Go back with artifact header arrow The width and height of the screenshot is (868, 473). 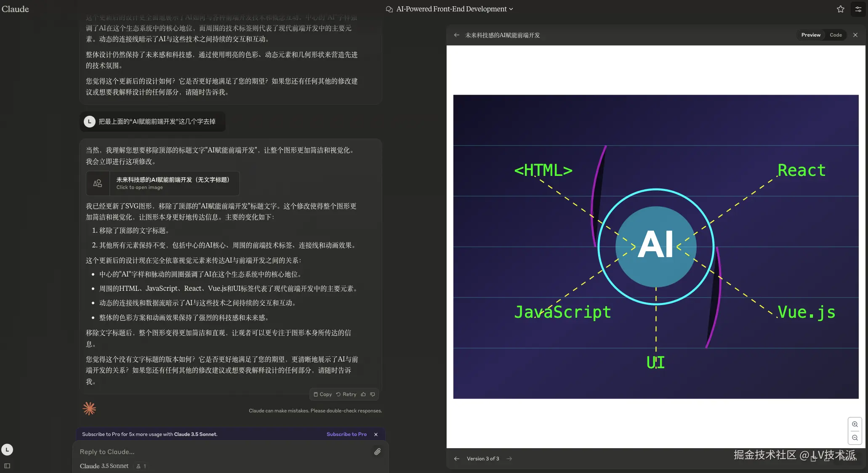pyautogui.click(x=456, y=35)
